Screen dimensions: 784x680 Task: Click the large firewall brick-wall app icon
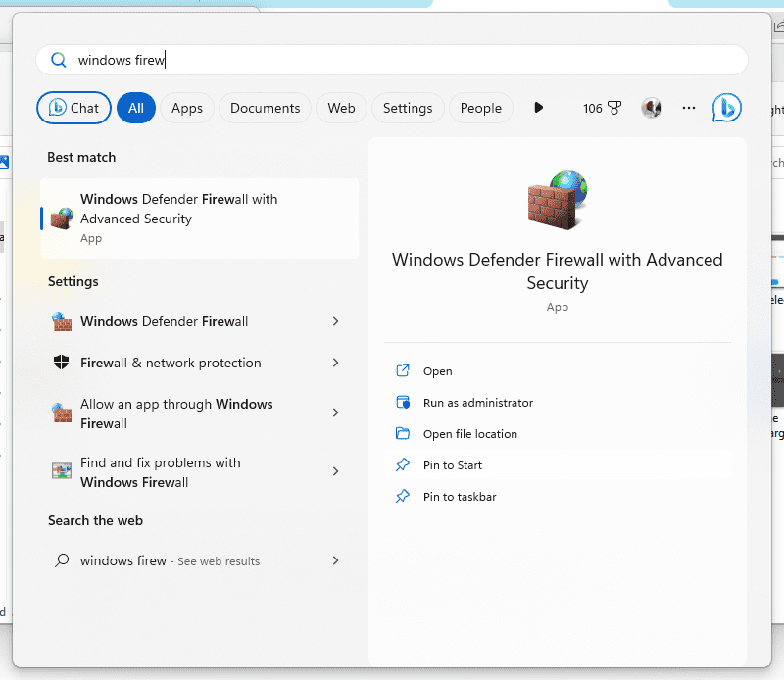pyautogui.click(x=557, y=201)
